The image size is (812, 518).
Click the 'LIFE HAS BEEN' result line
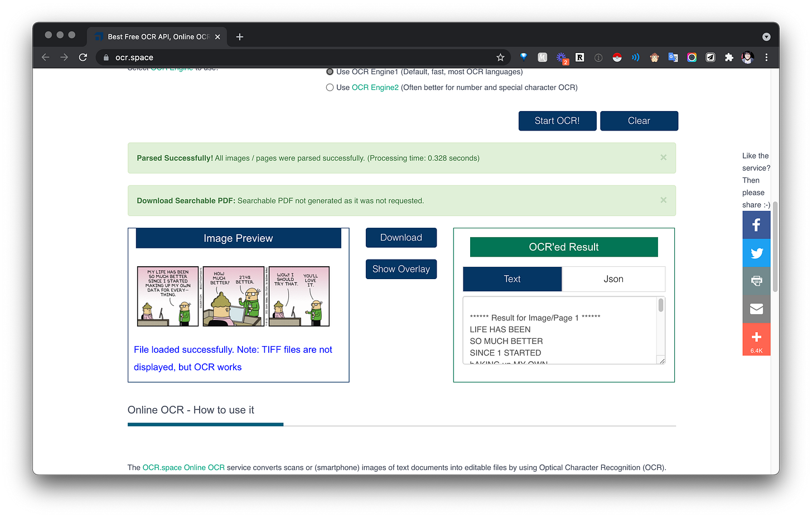click(x=500, y=329)
